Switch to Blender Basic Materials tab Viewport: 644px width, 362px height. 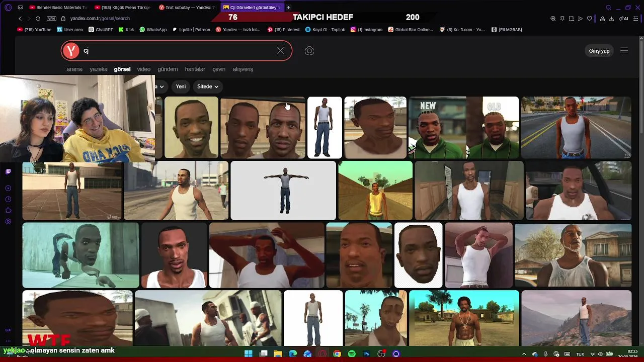tap(58, 8)
